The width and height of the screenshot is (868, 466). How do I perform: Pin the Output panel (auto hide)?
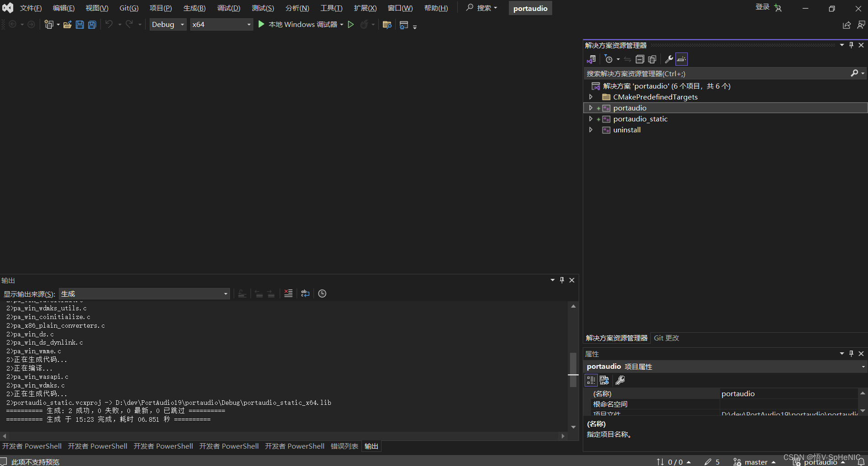[x=562, y=280]
